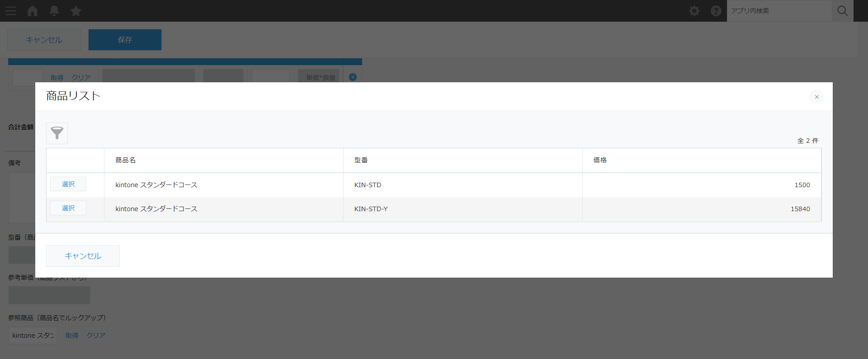This screenshot has height=359, width=868.
Task: Click キャンセル in the 商品リスト dialog
Action: pyautogui.click(x=83, y=256)
